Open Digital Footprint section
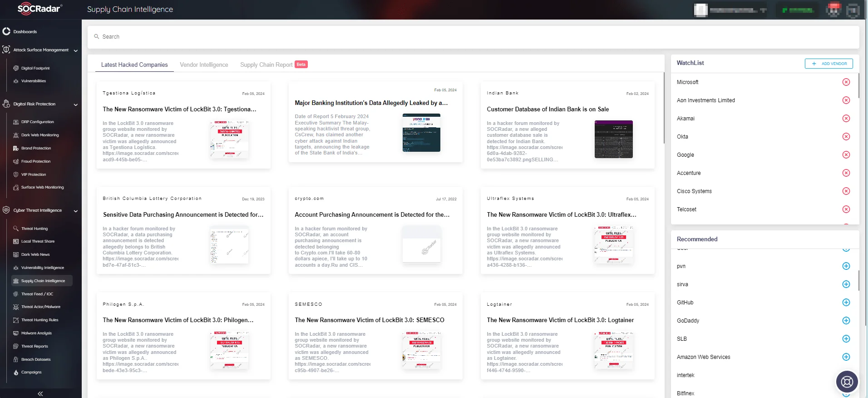This screenshot has width=868, height=398. pos(35,68)
